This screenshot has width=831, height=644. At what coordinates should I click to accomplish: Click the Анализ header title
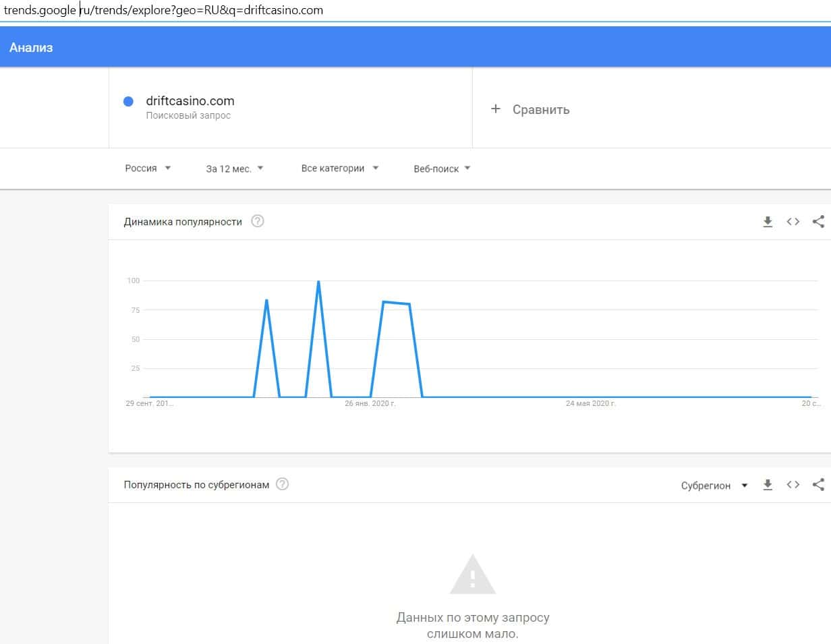pyautogui.click(x=31, y=48)
